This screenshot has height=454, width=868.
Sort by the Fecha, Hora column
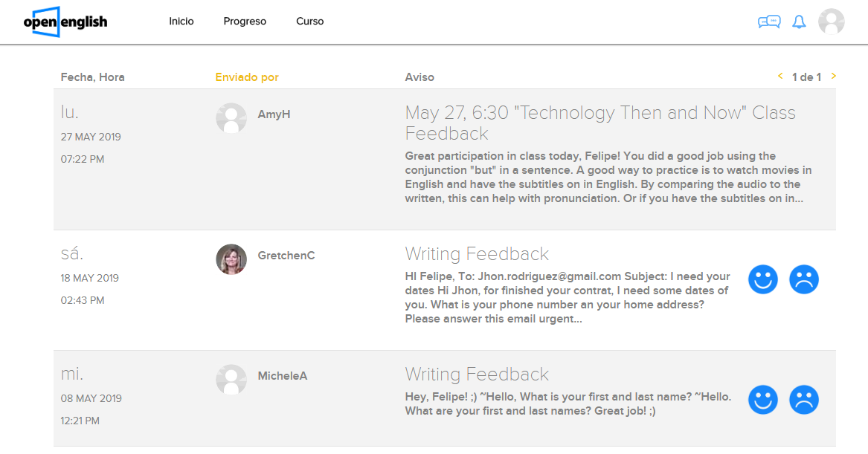point(92,77)
